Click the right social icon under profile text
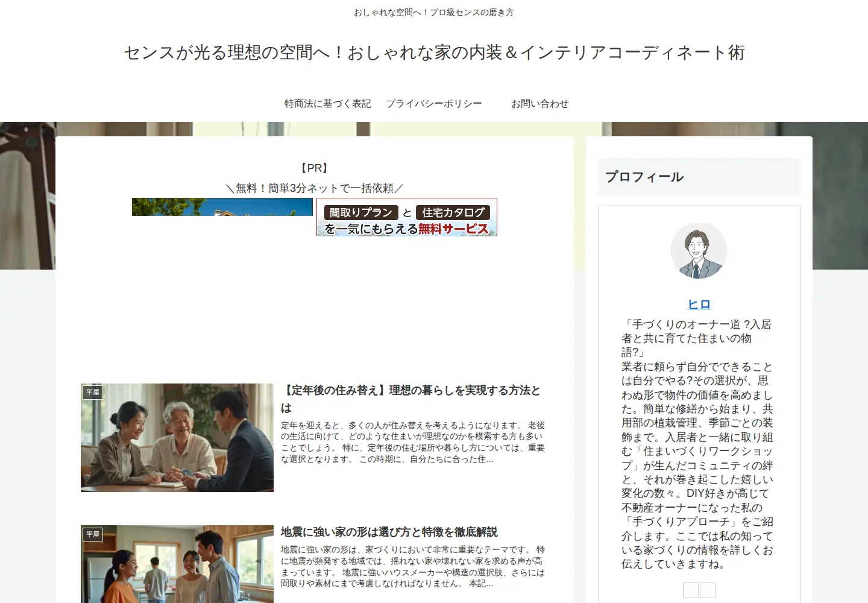868x603 pixels. 708,590
